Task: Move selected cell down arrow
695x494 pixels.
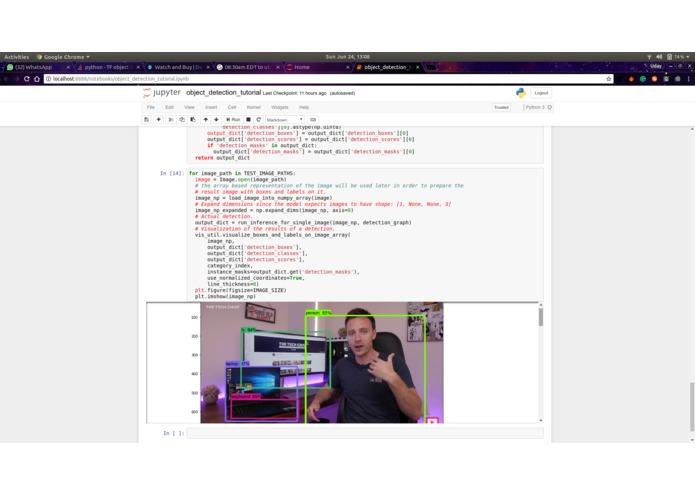Action: point(216,120)
